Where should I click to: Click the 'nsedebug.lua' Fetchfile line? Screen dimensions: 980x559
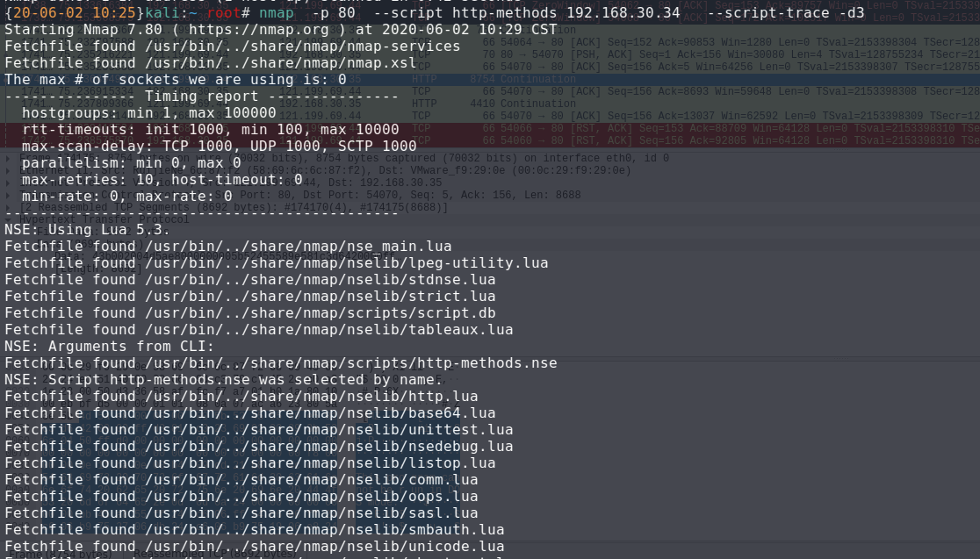259,446
